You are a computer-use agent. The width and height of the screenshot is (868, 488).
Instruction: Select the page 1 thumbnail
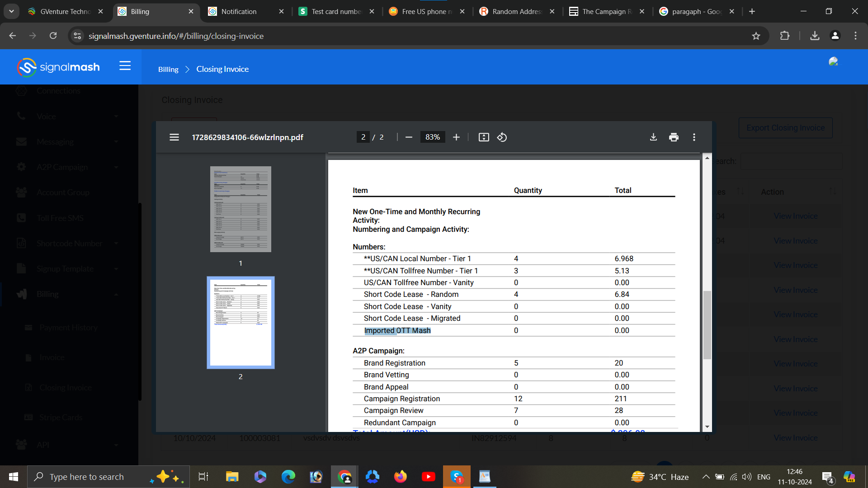coord(241,209)
